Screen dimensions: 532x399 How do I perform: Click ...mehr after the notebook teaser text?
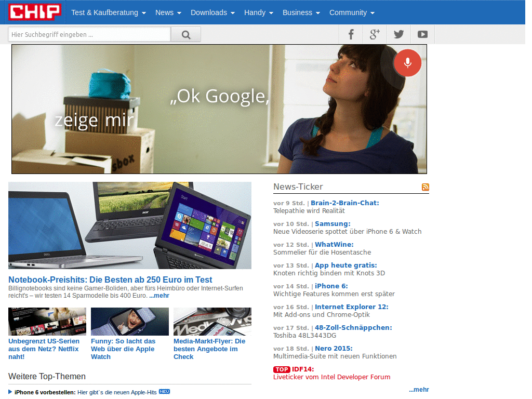click(x=159, y=296)
